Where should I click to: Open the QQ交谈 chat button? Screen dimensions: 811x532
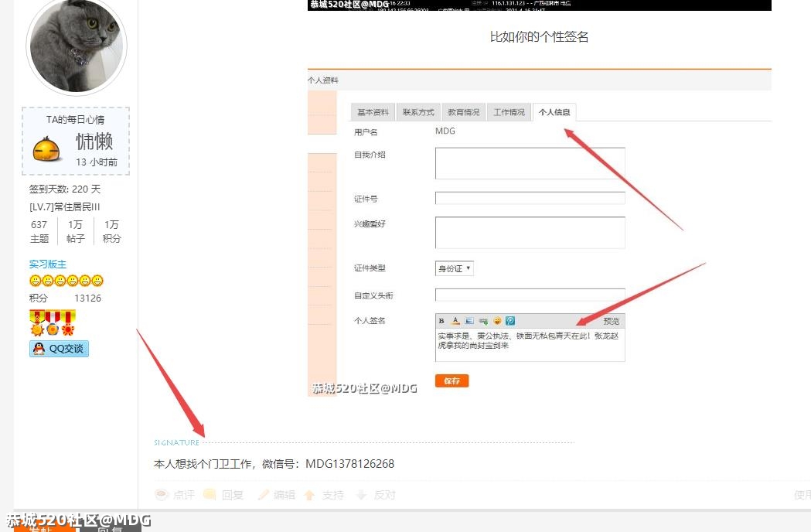point(59,349)
